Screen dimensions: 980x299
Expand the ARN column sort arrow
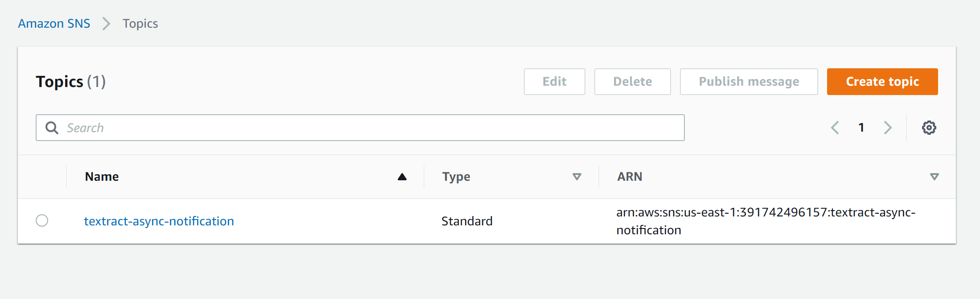pyautogui.click(x=934, y=177)
